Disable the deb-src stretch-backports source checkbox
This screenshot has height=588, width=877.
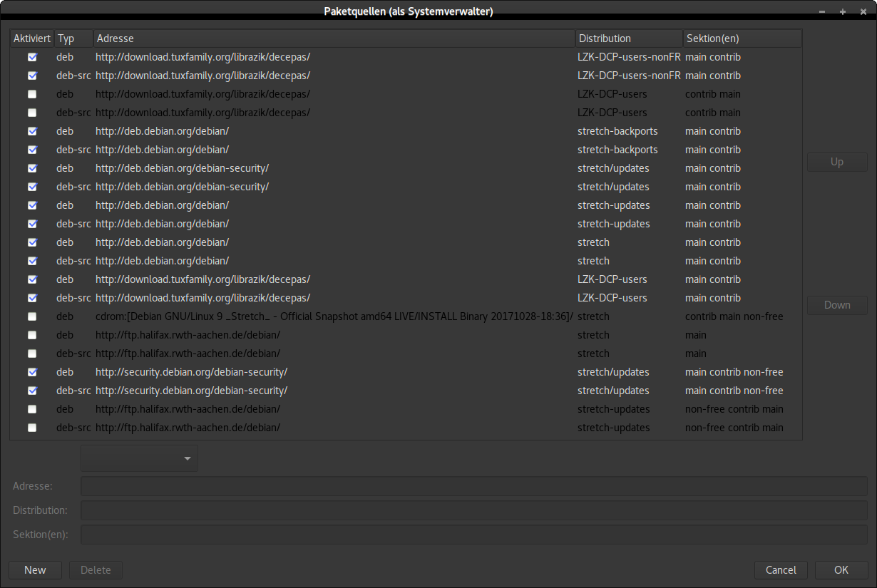click(32, 150)
